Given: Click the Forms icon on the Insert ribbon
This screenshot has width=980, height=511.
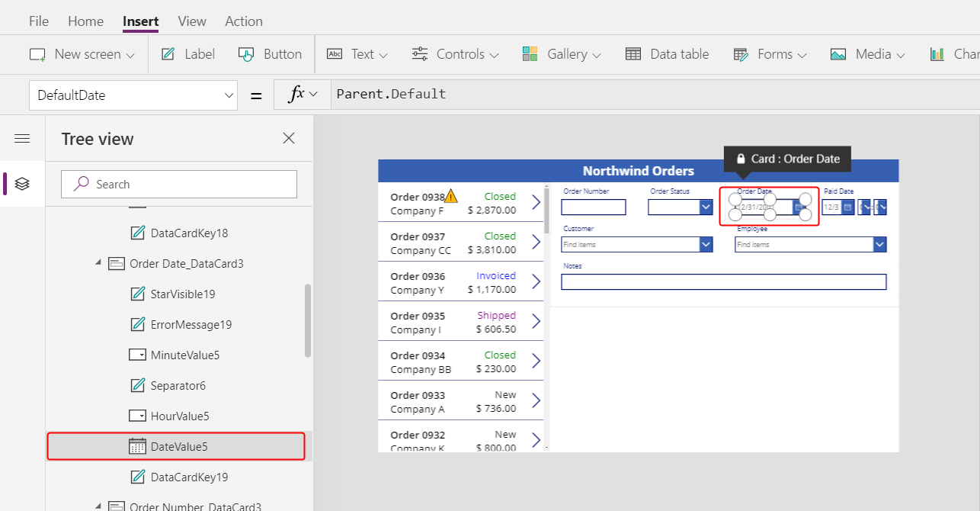Looking at the screenshot, I should (x=740, y=53).
